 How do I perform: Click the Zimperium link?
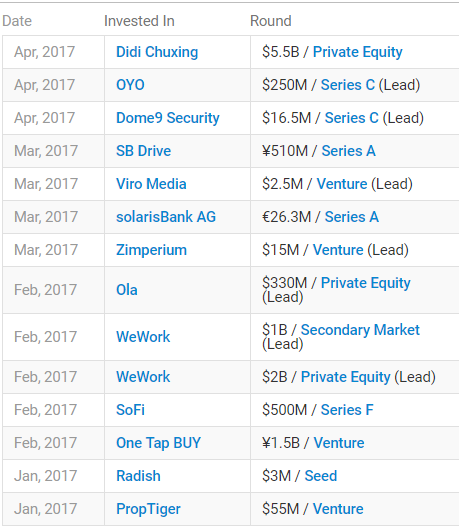pos(151,250)
